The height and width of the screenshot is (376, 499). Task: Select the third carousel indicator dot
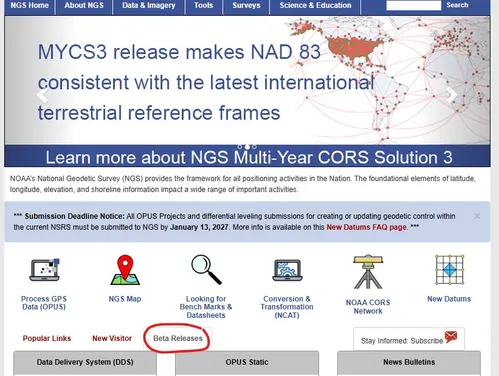[254, 146]
